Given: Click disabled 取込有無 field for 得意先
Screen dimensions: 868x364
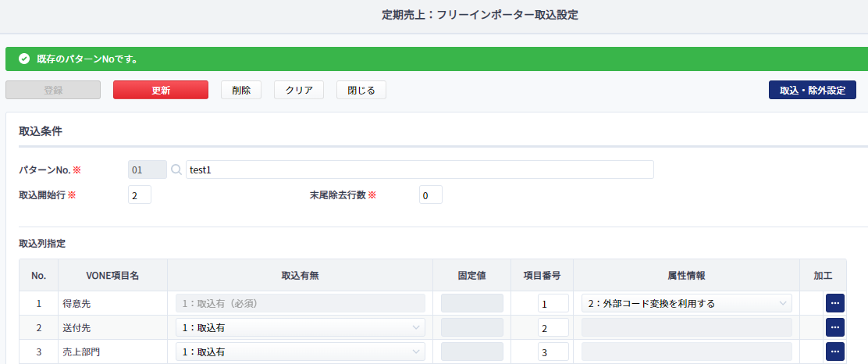Looking at the screenshot, I should pyautogui.click(x=301, y=303).
